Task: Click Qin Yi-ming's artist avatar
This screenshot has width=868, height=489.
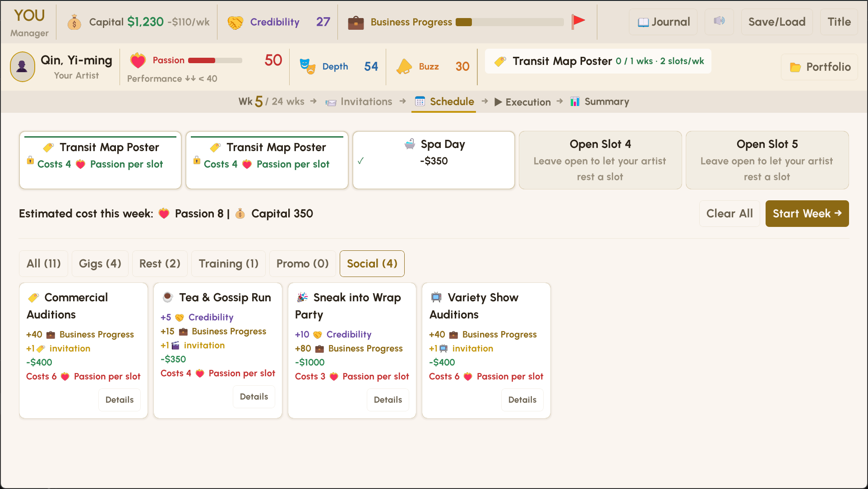Action: point(22,67)
